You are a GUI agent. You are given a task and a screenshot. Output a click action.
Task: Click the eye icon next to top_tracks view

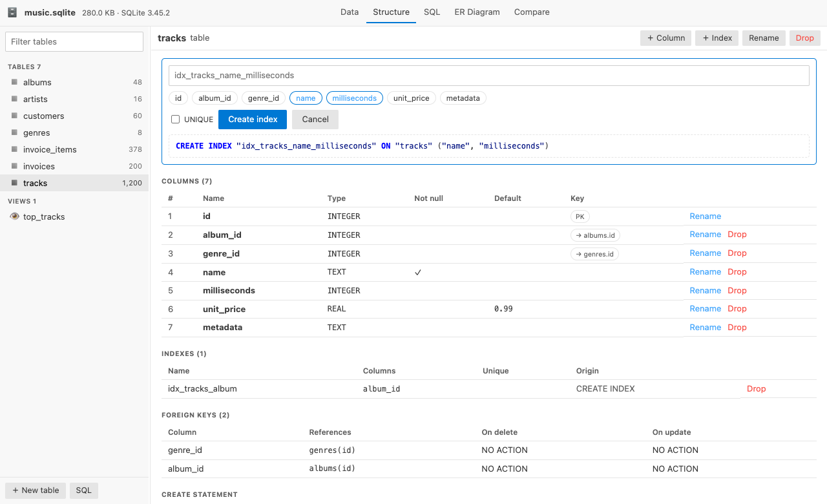point(15,216)
